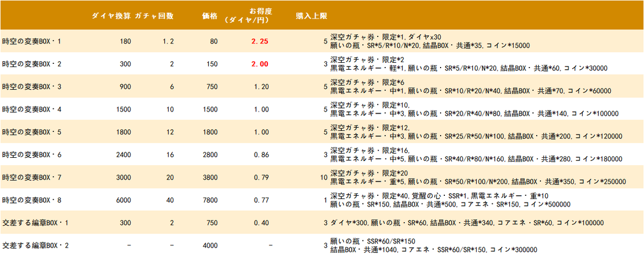Viewport: 644px width, 257px height.
Task: Click the diamond value 3000
Action: click(123, 177)
